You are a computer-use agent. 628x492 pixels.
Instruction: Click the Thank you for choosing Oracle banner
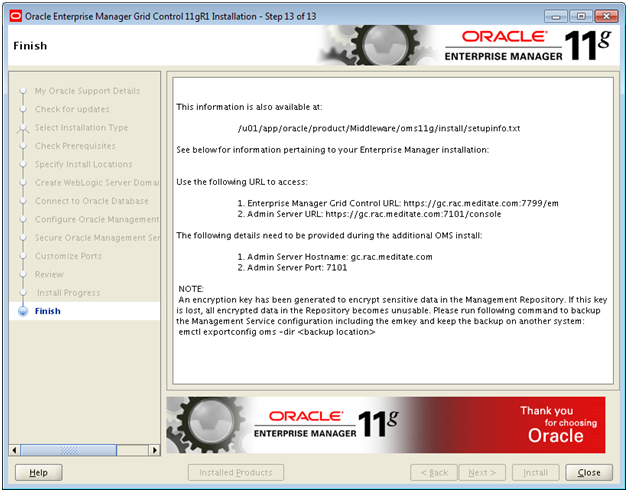386,425
